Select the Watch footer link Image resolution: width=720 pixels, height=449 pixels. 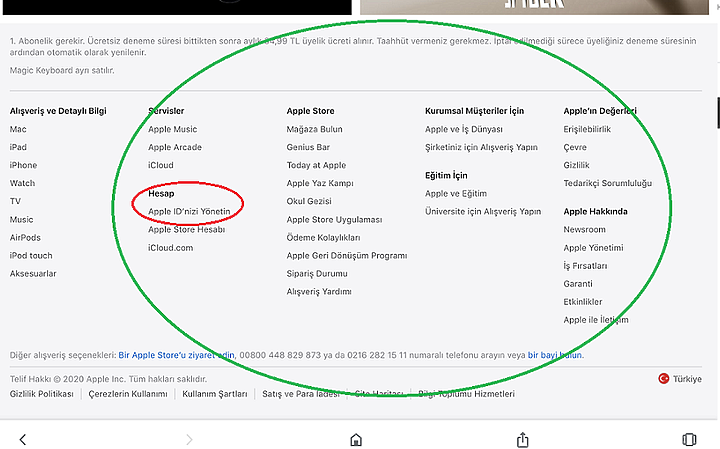(x=22, y=183)
